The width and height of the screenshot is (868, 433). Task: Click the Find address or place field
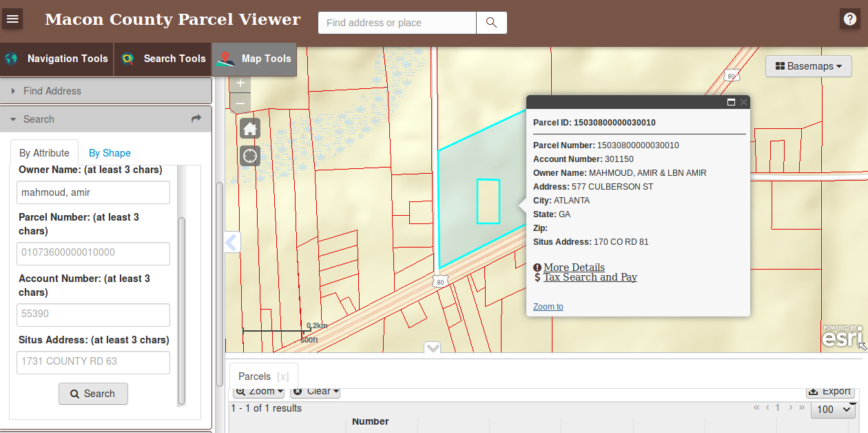tap(397, 23)
